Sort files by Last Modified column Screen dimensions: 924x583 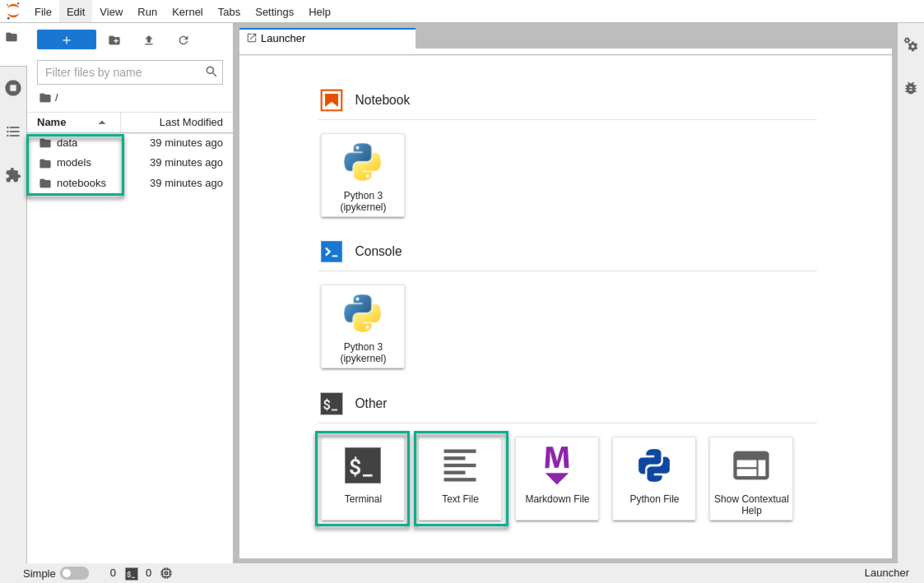(177, 122)
